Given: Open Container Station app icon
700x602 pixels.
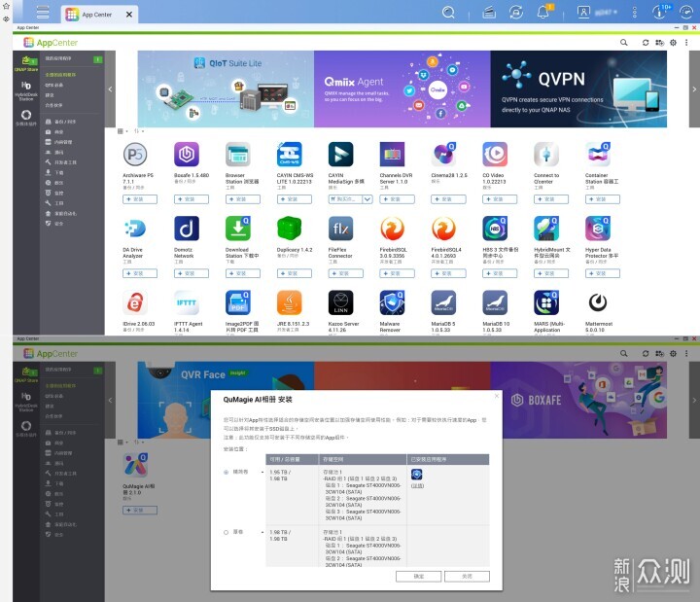Looking at the screenshot, I should pyautogui.click(x=598, y=155).
